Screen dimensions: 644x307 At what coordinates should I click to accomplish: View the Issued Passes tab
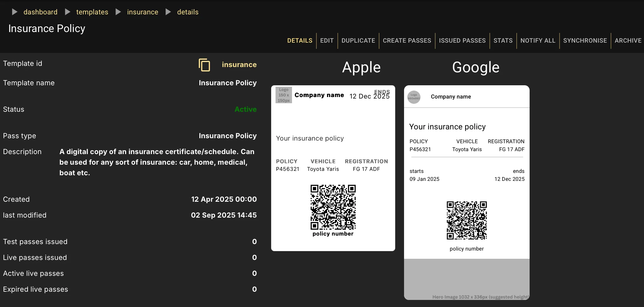(462, 41)
